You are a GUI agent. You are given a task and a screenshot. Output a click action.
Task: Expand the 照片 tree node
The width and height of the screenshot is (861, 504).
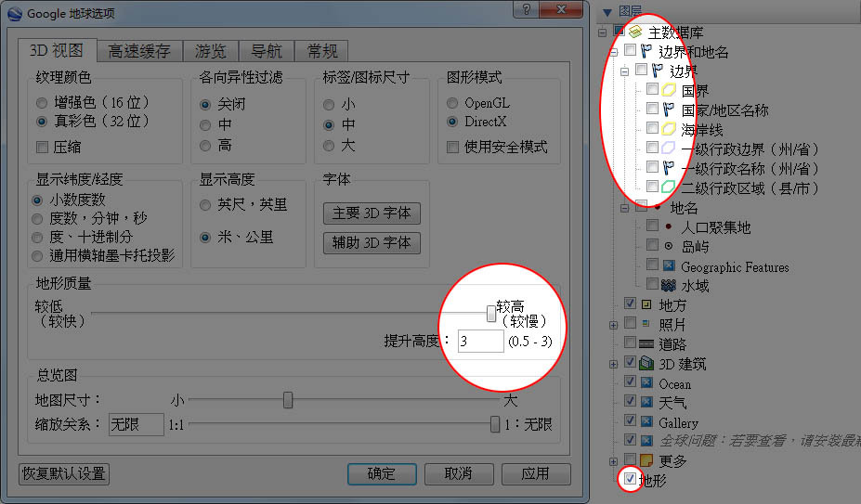[613, 325]
